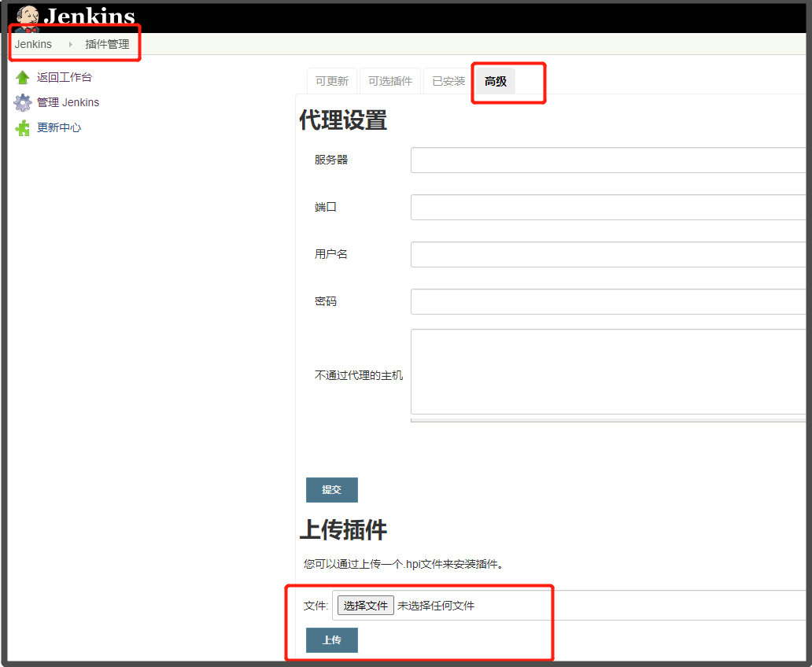Open the 已安装 tab

click(447, 80)
